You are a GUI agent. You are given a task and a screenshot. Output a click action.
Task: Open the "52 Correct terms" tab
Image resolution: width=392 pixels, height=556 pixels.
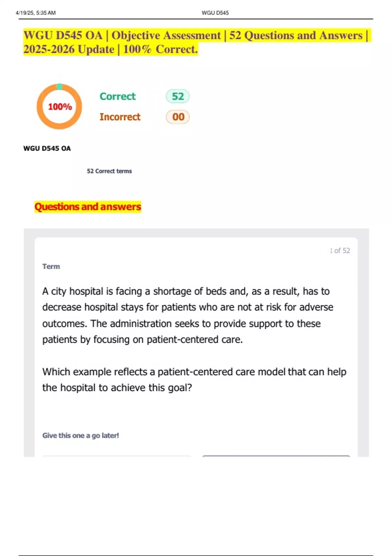pos(109,171)
